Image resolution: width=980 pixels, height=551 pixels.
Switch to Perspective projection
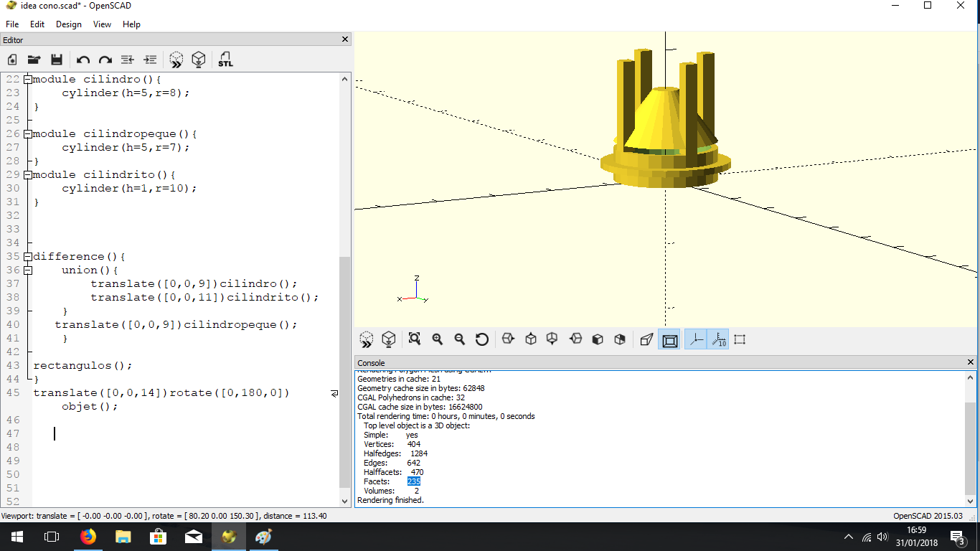point(646,339)
